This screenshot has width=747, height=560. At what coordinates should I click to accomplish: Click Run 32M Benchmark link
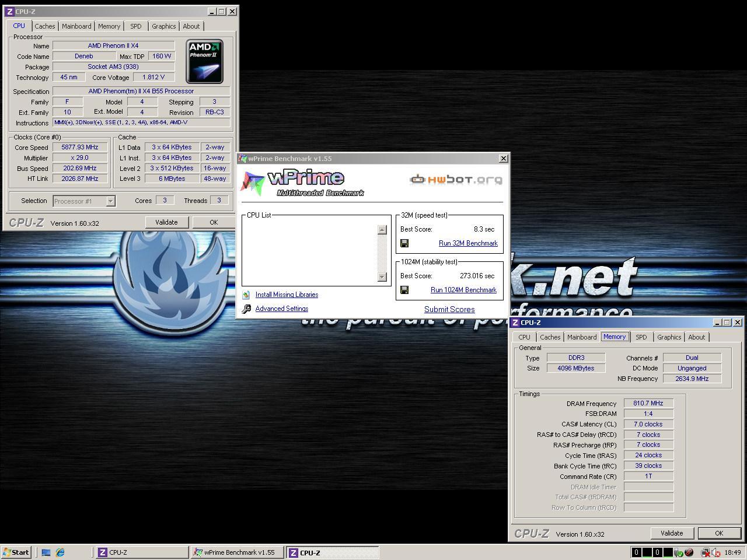[x=468, y=243]
